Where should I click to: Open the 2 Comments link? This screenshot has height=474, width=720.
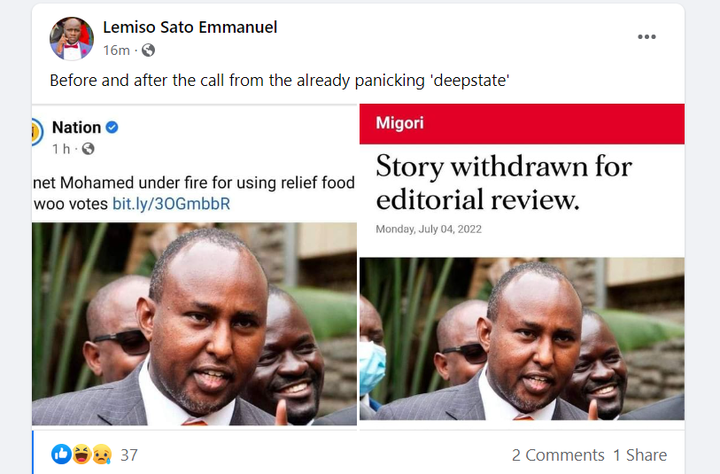pos(558,455)
